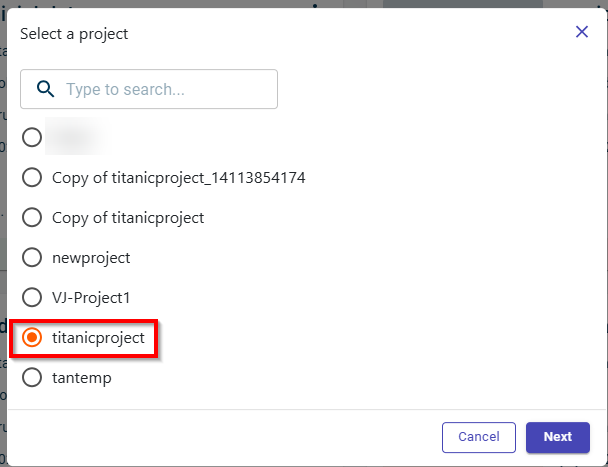Click the selected titanicproject radio button
Viewport: 608px width, 467px height.
[x=32, y=338]
